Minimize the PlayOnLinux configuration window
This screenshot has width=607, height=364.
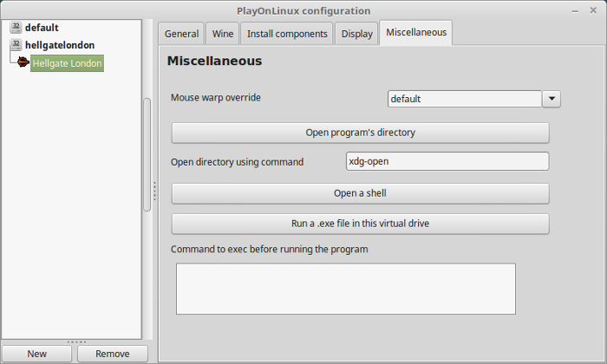(x=575, y=11)
